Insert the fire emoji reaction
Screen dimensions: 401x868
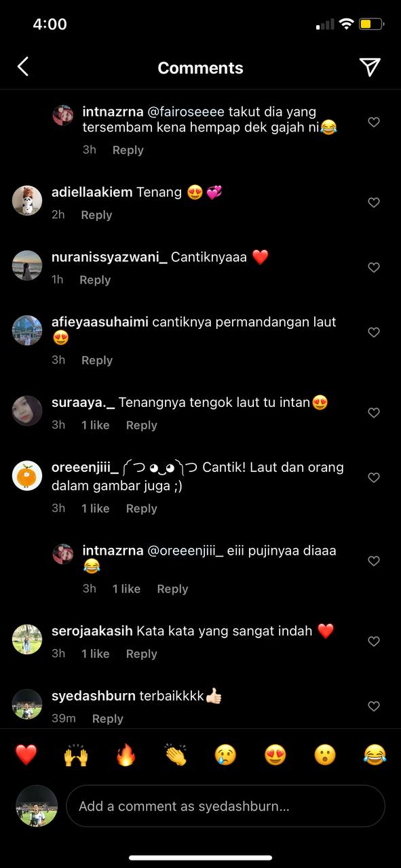(126, 755)
